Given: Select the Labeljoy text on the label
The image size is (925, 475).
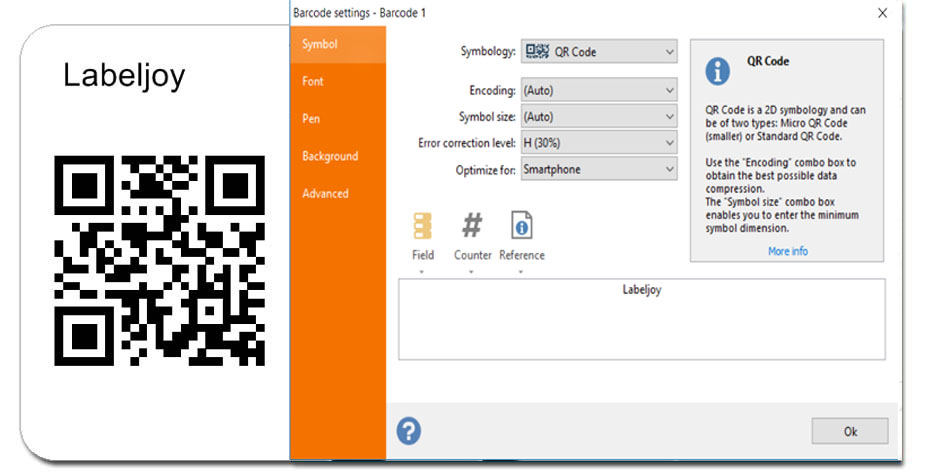Looking at the screenshot, I should tap(124, 77).
